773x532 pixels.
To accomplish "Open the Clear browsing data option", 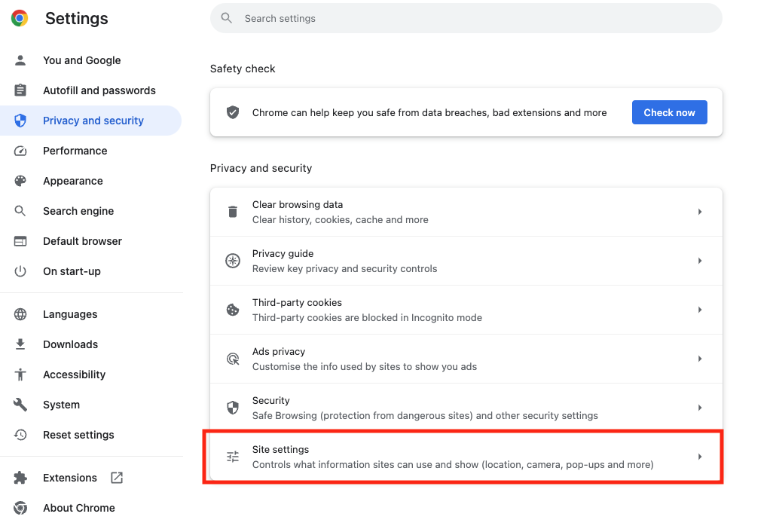I will coord(466,212).
